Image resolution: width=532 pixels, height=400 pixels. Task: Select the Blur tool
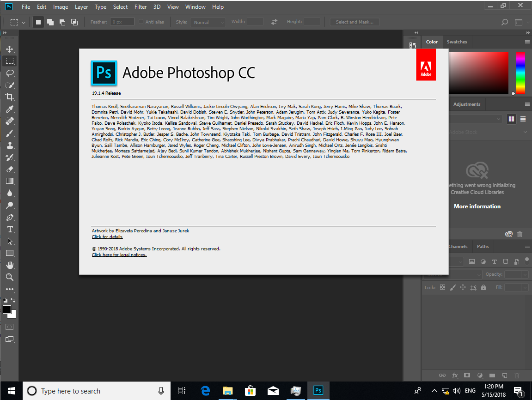point(10,193)
